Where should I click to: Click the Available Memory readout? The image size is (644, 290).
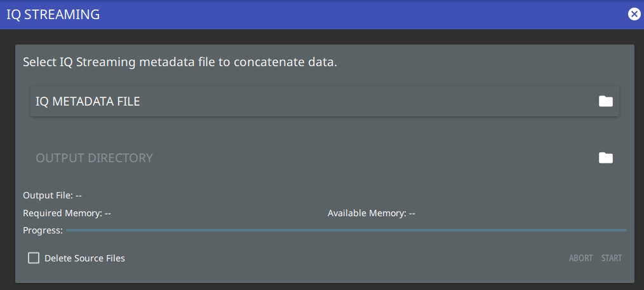tap(372, 214)
